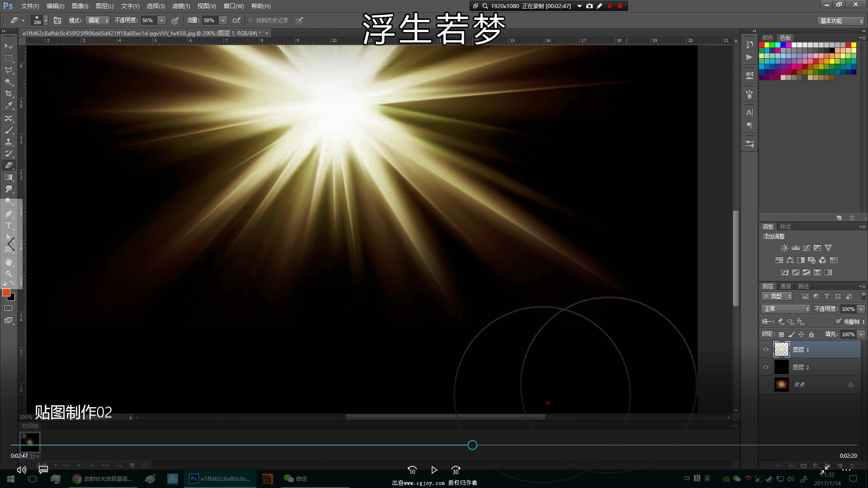Open layer 不透明度 100% dropdown arrow

(861, 309)
